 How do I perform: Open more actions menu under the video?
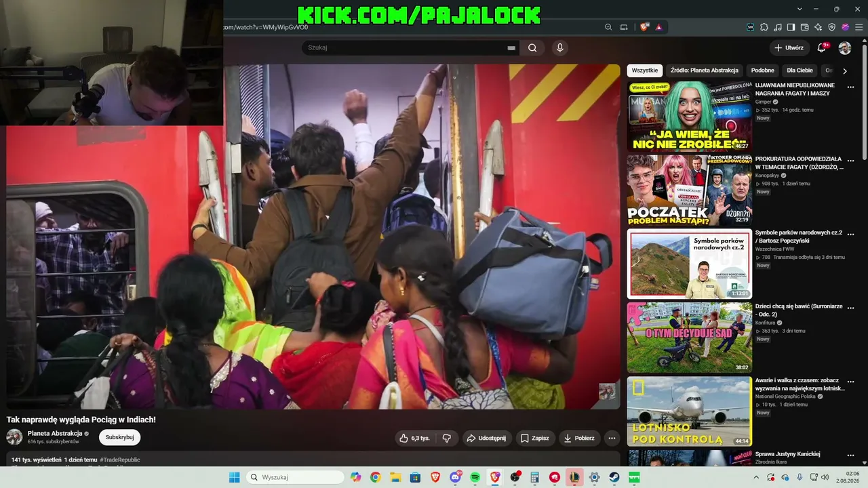tap(612, 438)
